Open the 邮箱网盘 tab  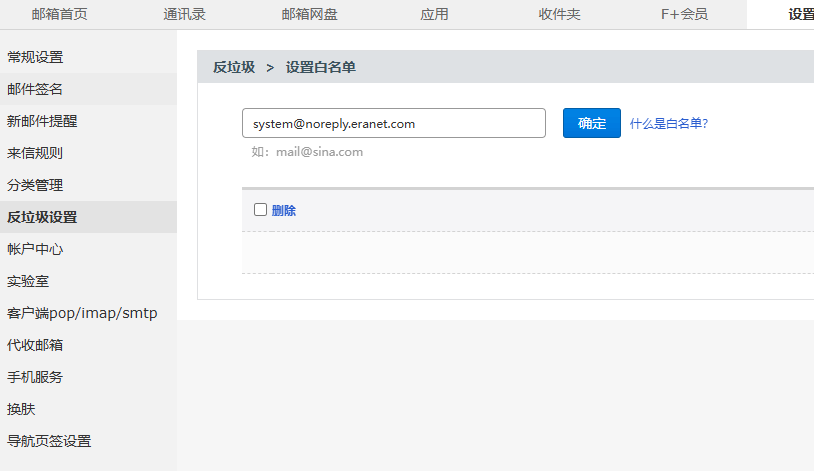310,14
